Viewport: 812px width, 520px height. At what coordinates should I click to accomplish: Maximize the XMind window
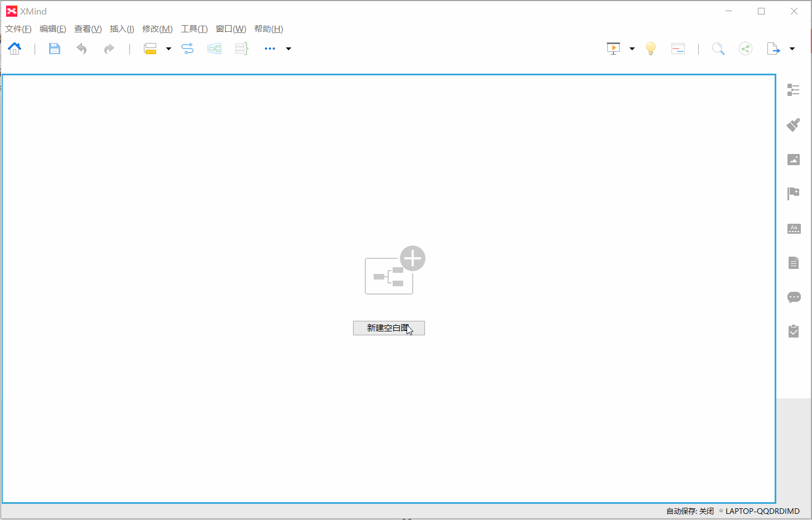(761, 11)
